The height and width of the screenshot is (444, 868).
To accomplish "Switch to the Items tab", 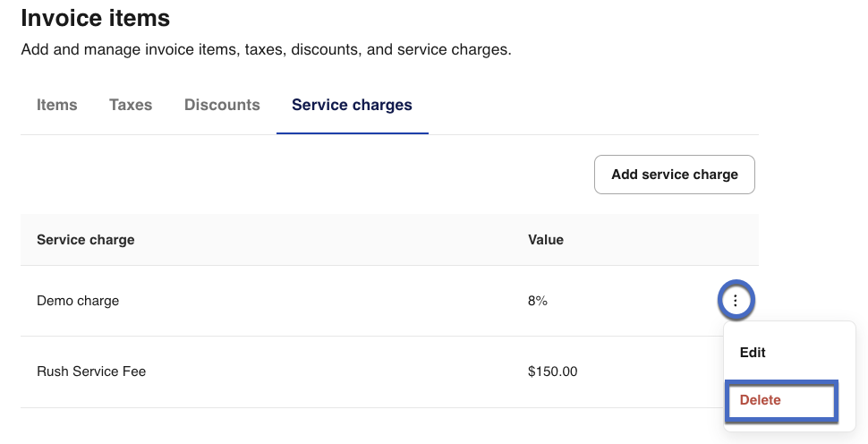I will (56, 105).
